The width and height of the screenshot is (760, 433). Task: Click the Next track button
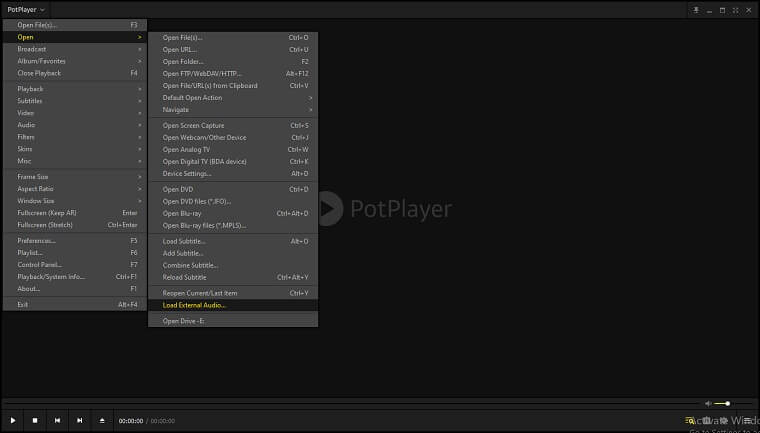(x=79, y=420)
